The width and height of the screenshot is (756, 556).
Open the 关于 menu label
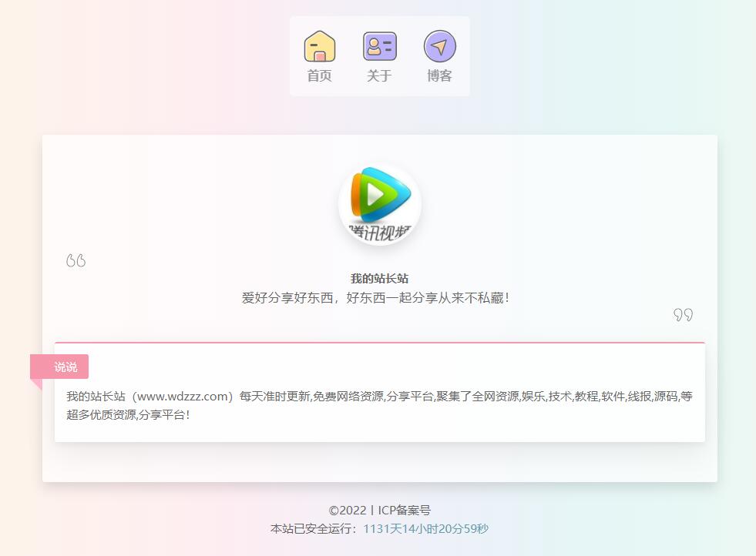tap(379, 75)
